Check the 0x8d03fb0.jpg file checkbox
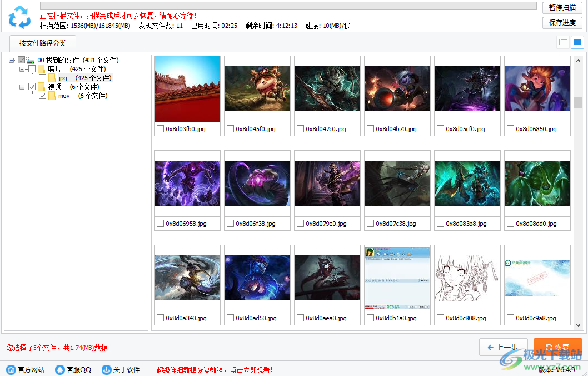Image resolution: width=588 pixels, height=376 pixels. 160,129
